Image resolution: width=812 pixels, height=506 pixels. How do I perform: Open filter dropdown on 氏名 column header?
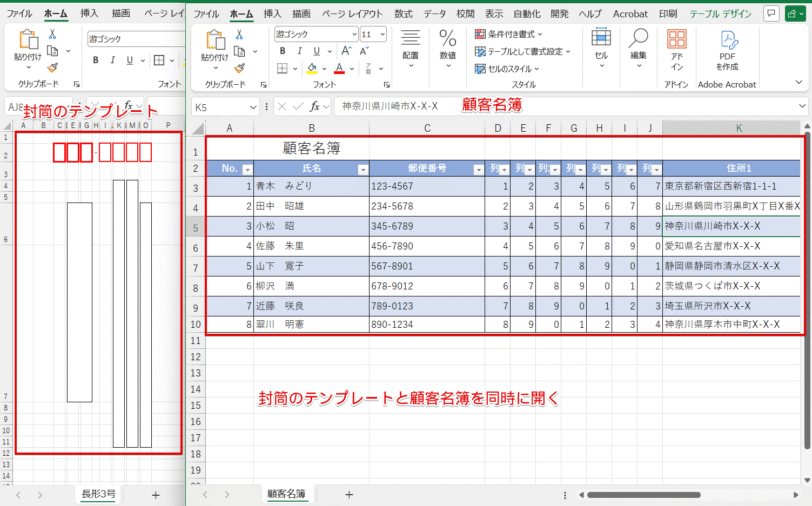pyautogui.click(x=362, y=169)
